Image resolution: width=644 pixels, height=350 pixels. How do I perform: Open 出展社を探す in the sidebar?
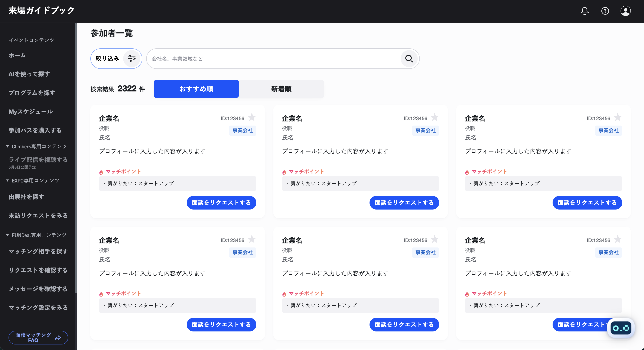click(x=26, y=197)
